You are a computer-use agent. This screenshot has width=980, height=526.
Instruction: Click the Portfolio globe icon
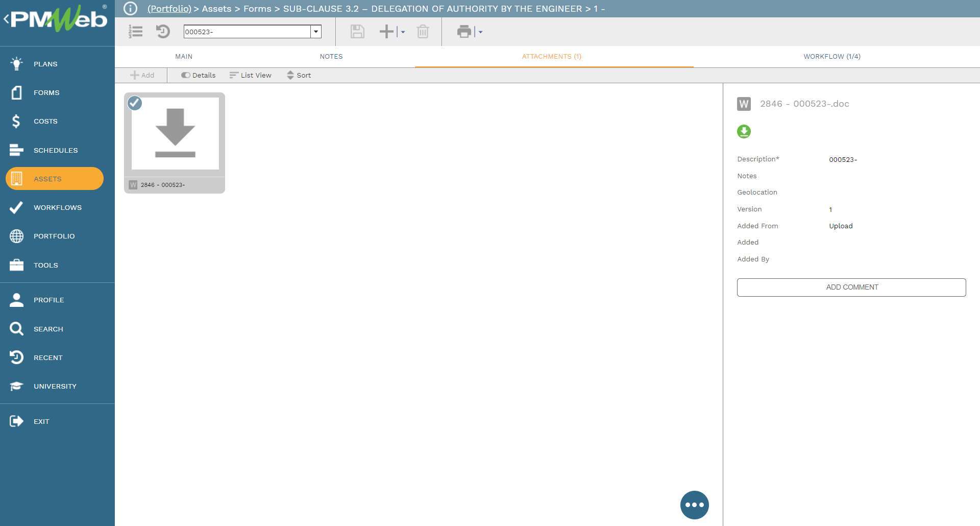[16, 236]
